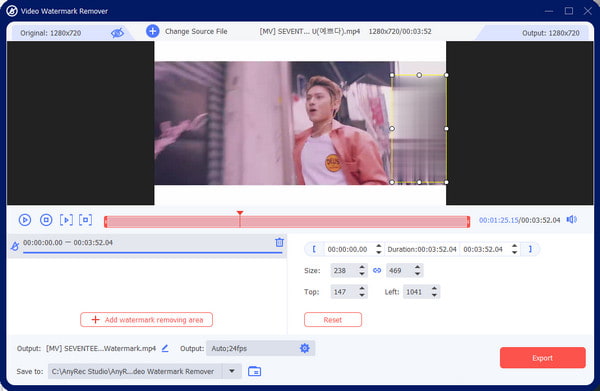Image resolution: width=600 pixels, height=391 pixels.
Task: Decrease the height value 469
Action: [417, 274]
